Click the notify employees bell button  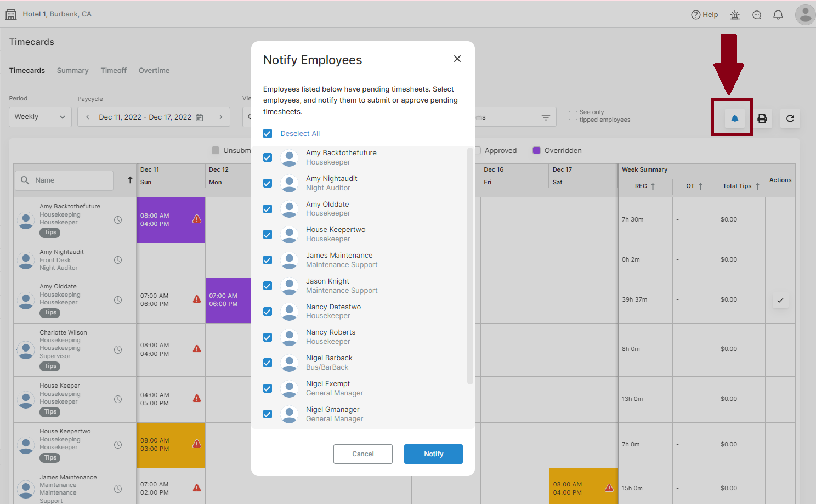click(x=734, y=118)
